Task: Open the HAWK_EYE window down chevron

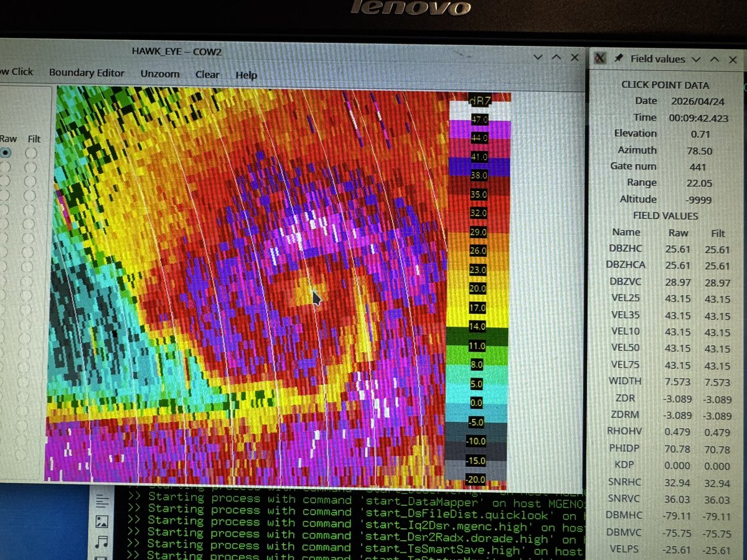Action: (538, 57)
